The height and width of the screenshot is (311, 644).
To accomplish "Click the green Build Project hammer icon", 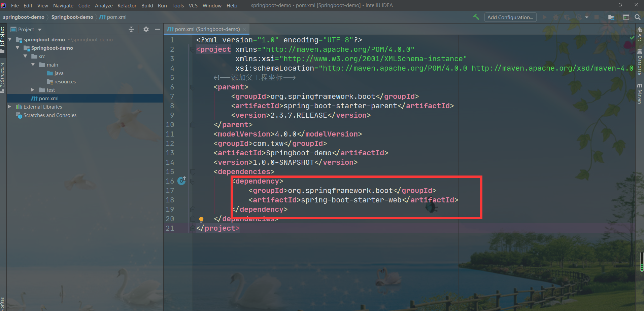I will point(476,17).
